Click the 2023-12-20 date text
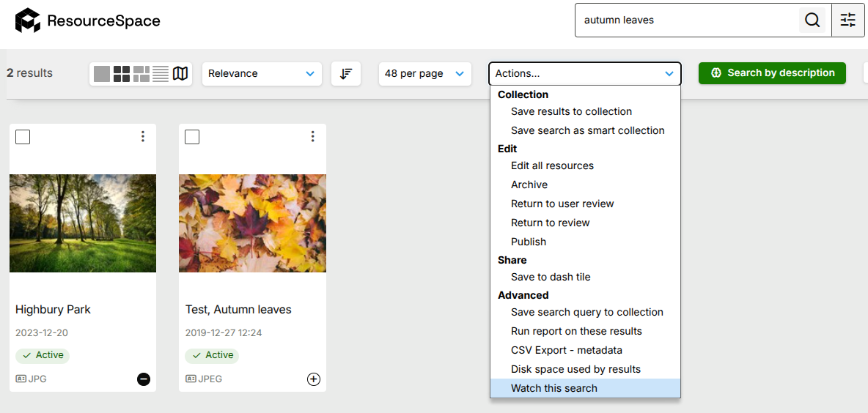This screenshot has height=413, width=868. tap(42, 333)
